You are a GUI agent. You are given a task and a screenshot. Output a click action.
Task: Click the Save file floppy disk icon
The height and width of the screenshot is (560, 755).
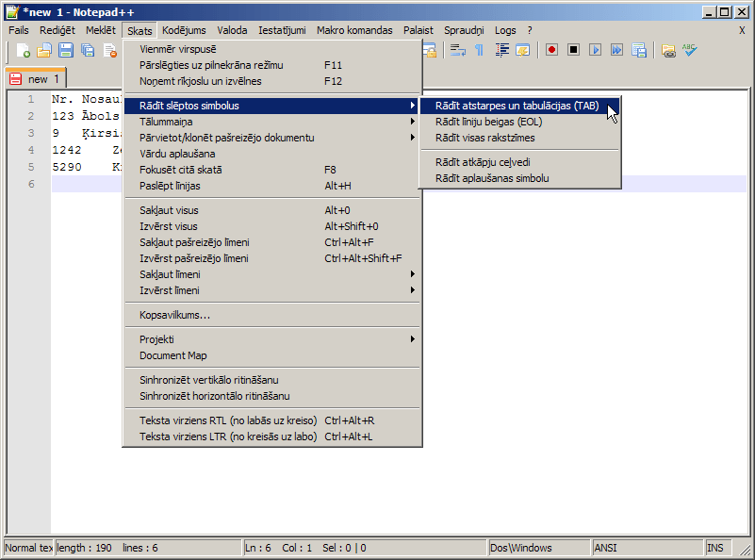pos(66,50)
